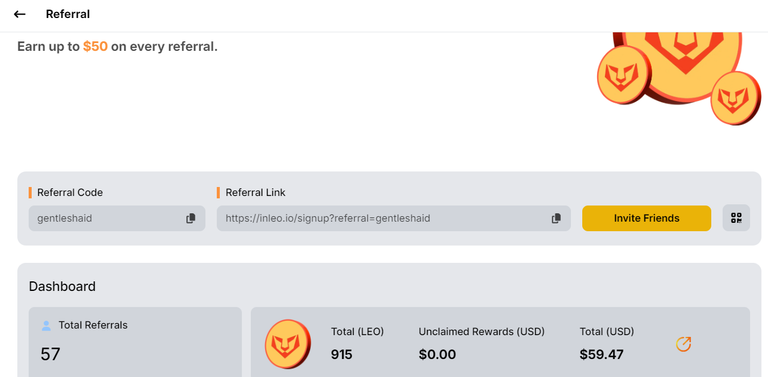Click the small lion coin at far right

tap(736, 98)
